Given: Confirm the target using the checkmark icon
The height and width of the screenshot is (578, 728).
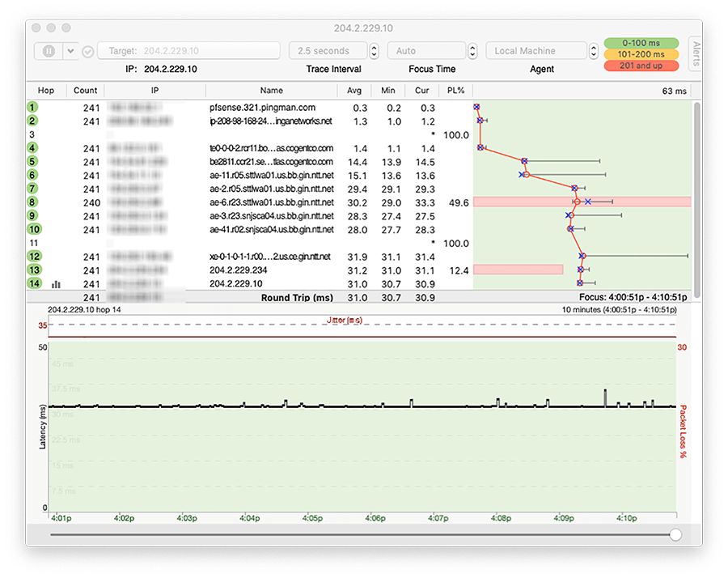Looking at the screenshot, I should pos(88,50).
